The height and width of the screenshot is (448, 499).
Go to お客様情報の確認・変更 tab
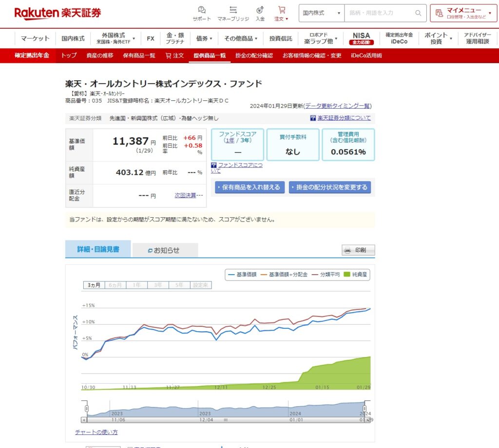312,56
